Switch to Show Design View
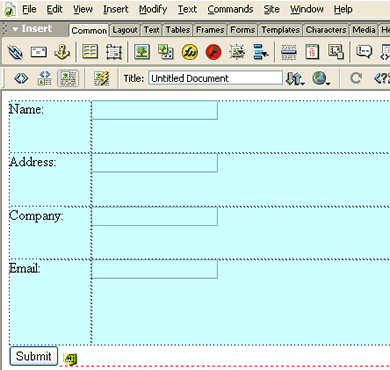390x370 pixels. pos(68,78)
